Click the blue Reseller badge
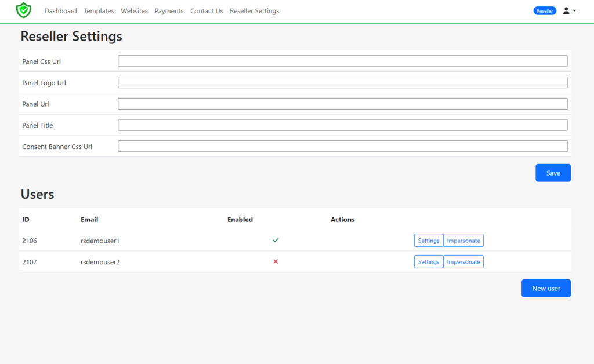This screenshot has height=364, width=594. [x=545, y=11]
